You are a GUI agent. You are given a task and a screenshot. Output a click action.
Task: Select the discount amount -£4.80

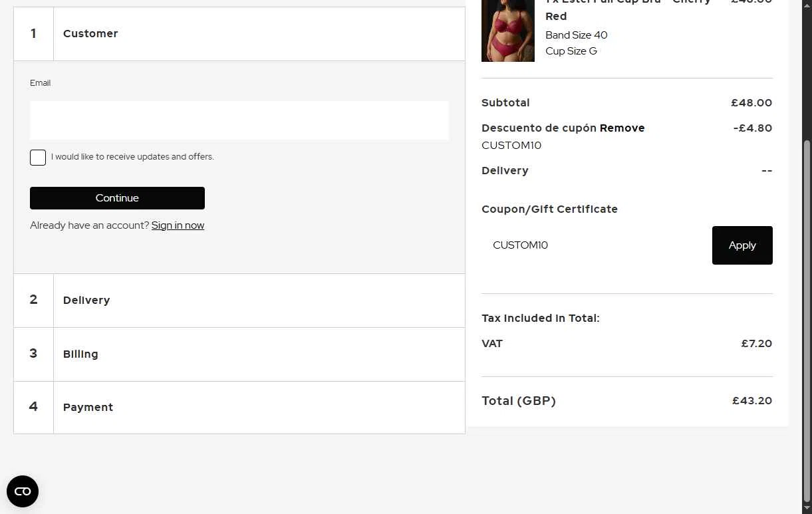pos(753,128)
